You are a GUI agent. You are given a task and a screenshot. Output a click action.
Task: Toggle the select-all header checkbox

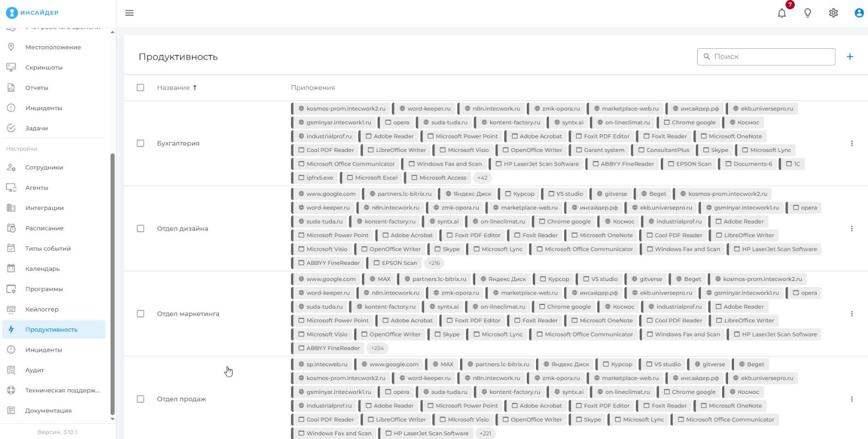click(141, 87)
